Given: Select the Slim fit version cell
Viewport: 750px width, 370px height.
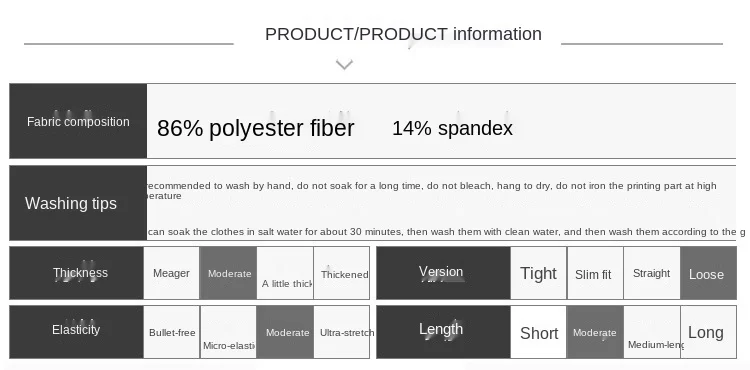Looking at the screenshot, I should 595,273.
